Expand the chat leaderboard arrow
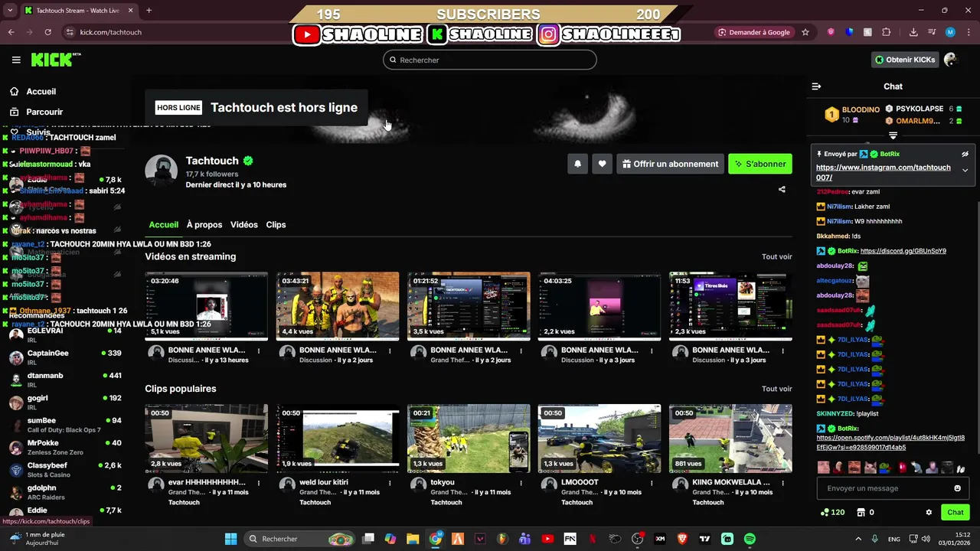The height and width of the screenshot is (551, 980). point(893,135)
